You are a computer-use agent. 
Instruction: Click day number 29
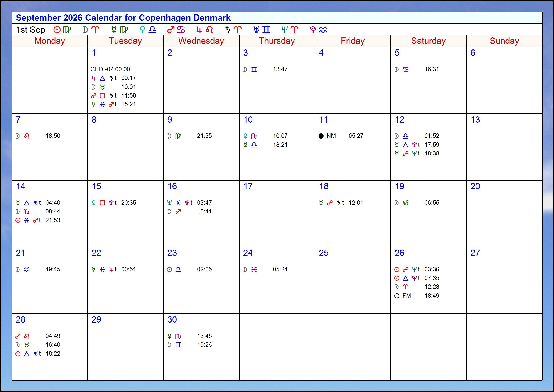tap(96, 319)
